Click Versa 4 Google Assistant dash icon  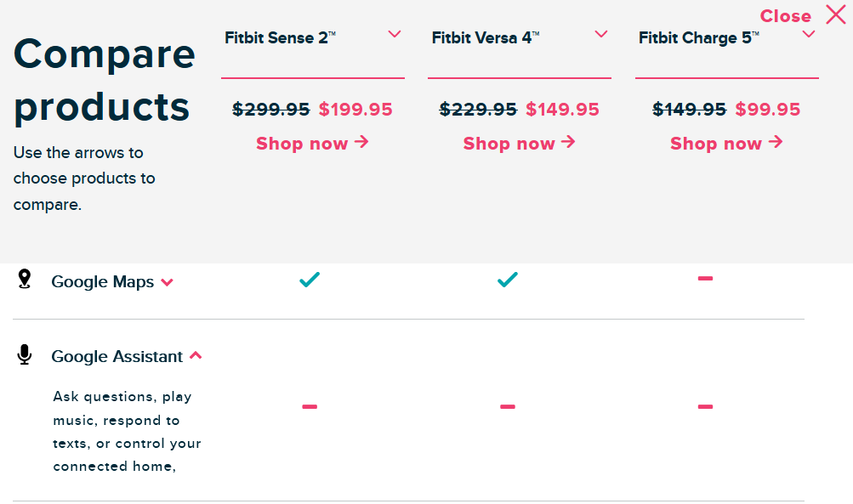pyautogui.click(x=508, y=406)
